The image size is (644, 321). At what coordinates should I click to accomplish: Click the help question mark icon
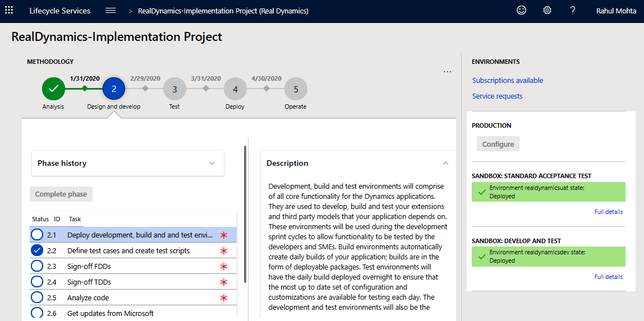coord(572,11)
